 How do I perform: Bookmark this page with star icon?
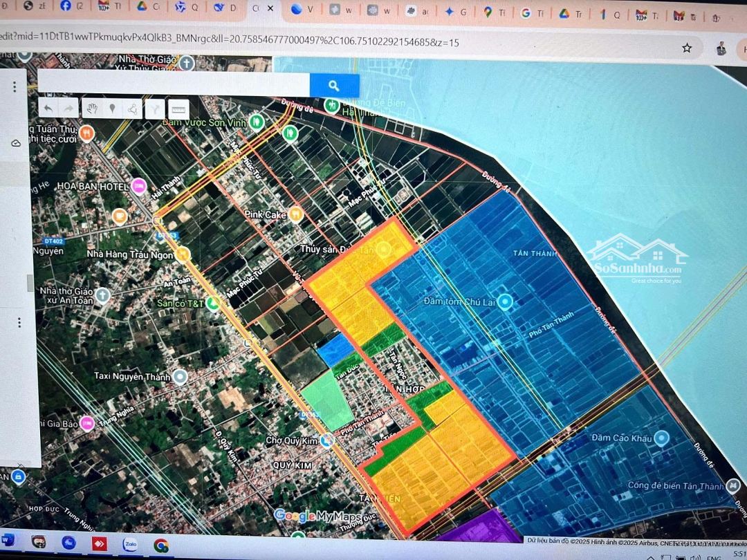[x=687, y=48]
